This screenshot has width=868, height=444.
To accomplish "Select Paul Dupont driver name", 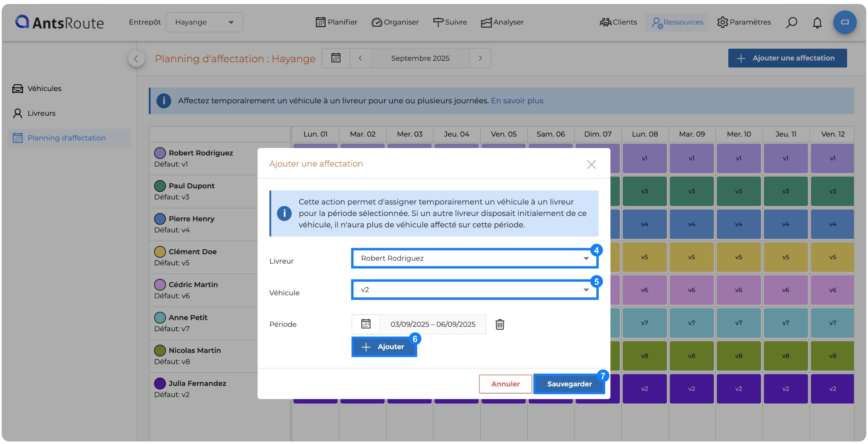I will point(192,186).
